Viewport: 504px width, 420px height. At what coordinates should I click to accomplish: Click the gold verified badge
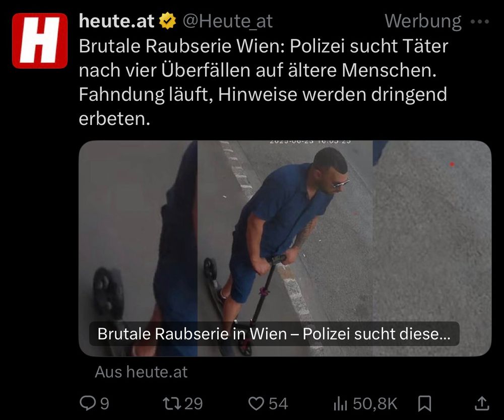pyautogui.click(x=168, y=21)
